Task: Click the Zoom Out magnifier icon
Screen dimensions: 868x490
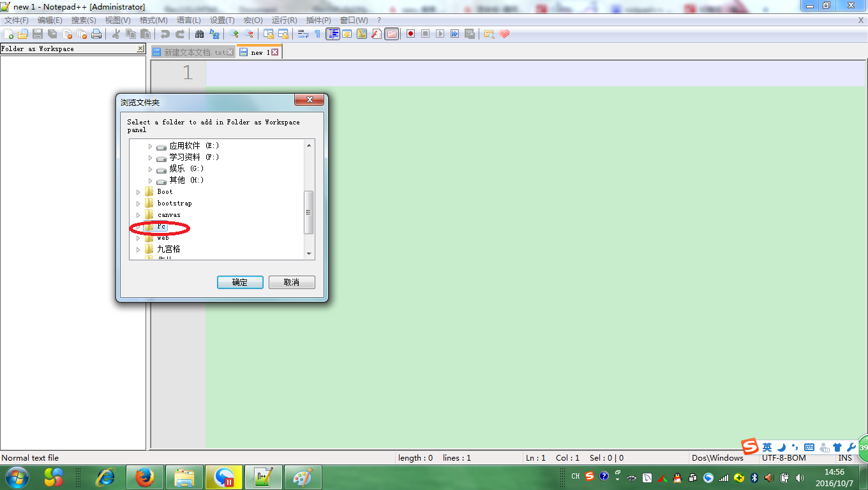Action: click(249, 34)
